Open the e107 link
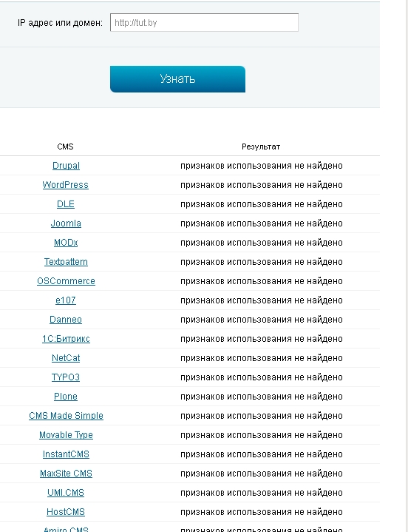 tap(65, 300)
